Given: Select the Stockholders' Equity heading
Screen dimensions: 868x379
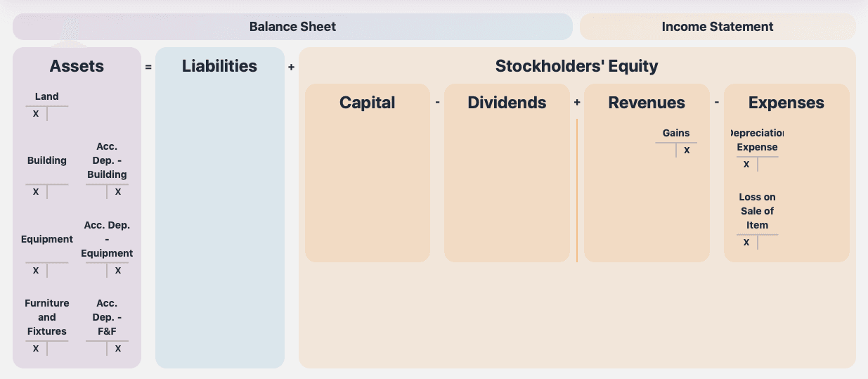Looking at the screenshot, I should [576, 66].
